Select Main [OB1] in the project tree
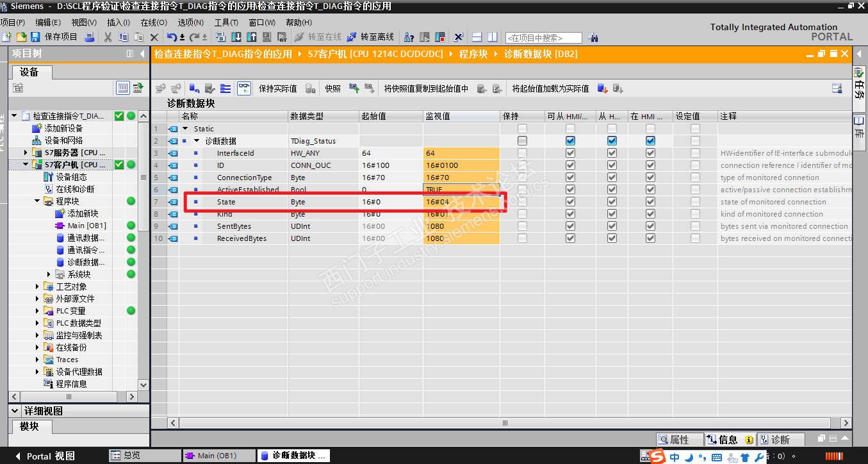The width and height of the screenshot is (868, 464). click(86, 226)
